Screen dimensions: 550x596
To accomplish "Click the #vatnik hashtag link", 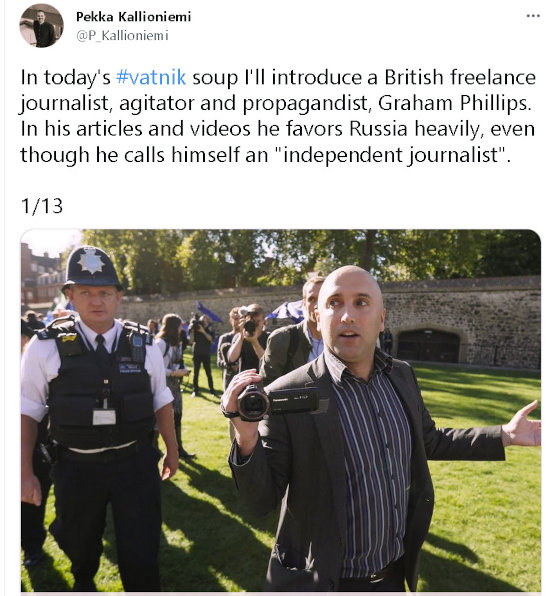I will (151, 77).
